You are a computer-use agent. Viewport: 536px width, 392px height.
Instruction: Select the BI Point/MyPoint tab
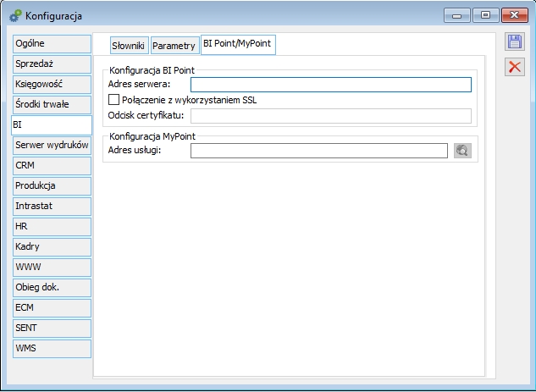[238, 44]
